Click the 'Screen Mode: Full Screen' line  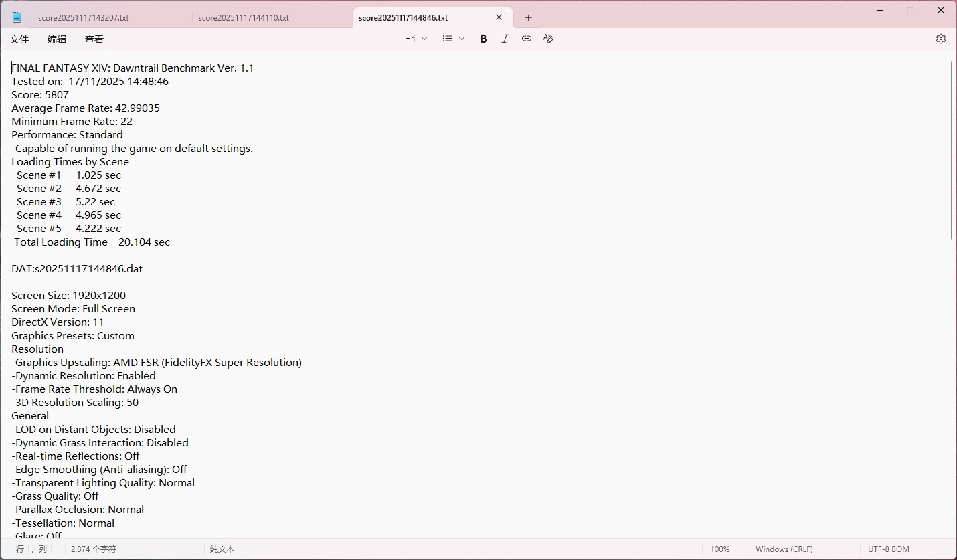pos(73,308)
